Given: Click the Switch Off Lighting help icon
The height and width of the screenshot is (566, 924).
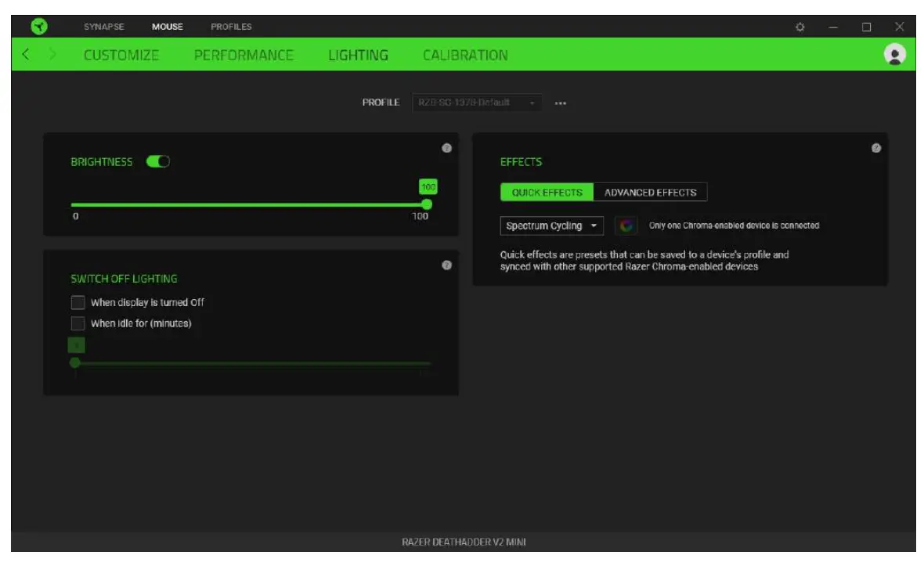Looking at the screenshot, I should coord(446,265).
